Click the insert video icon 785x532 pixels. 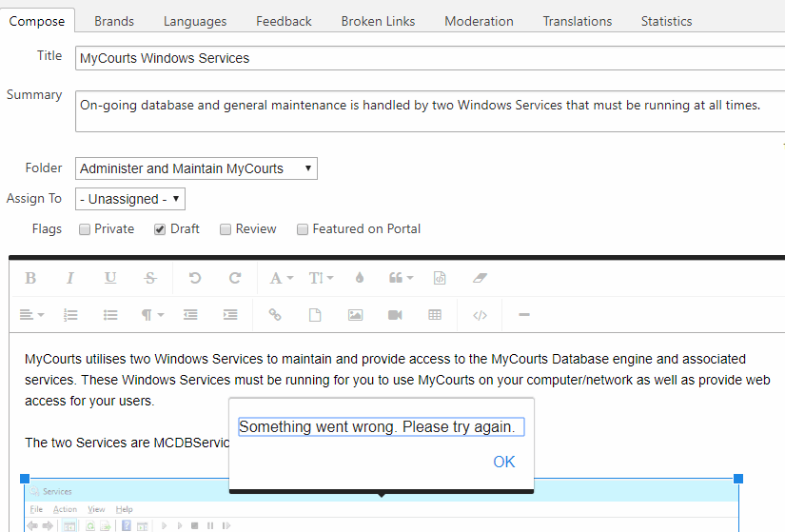pos(395,314)
